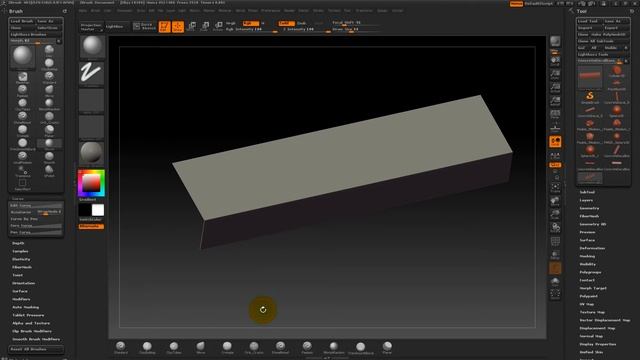Open the LightBox browser

click(115, 27)
